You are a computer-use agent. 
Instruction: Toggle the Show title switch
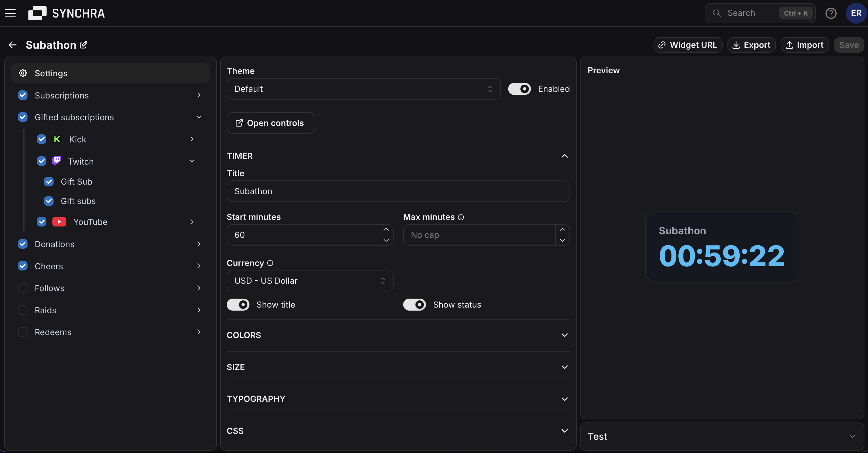pos(238,305)
